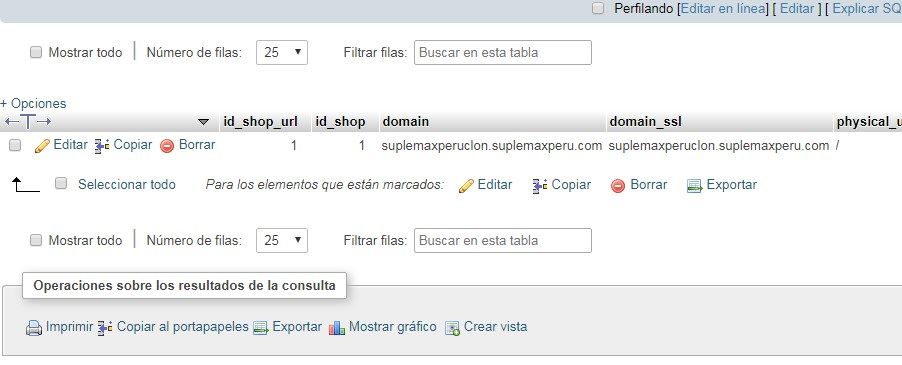
Task: Click Copiar text link in the table row
Action: point(133,145)
